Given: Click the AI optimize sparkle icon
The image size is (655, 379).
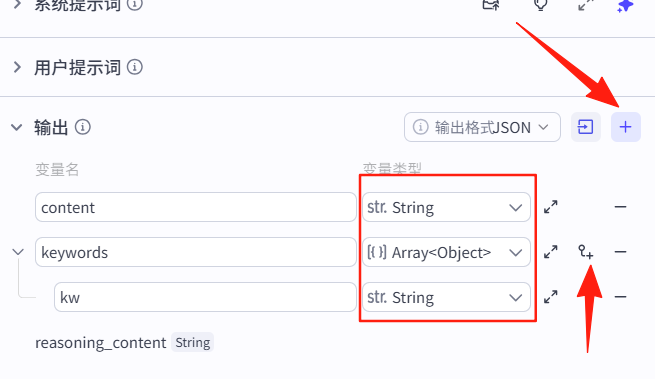Looking at the screenshot, I should (625, 6).
